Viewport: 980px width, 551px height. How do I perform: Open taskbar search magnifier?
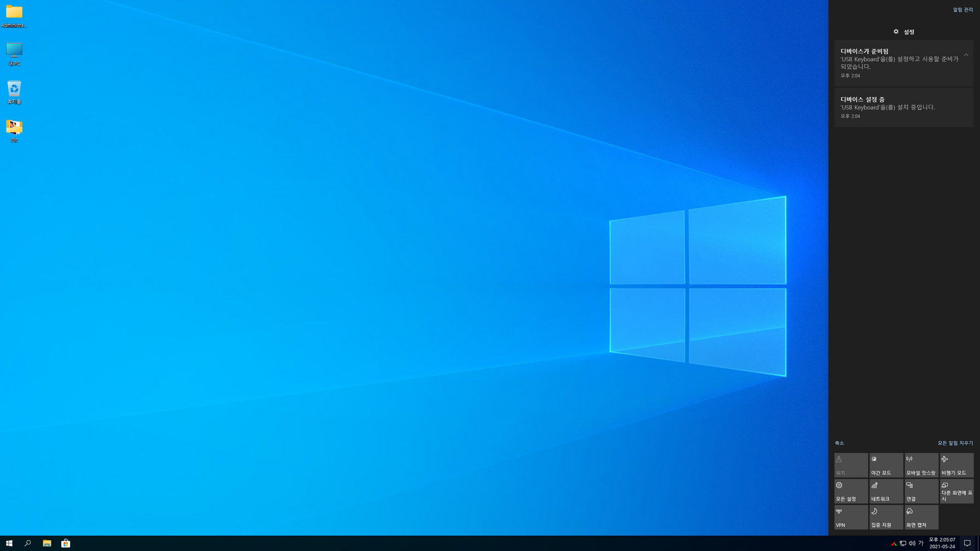(28, 543)
